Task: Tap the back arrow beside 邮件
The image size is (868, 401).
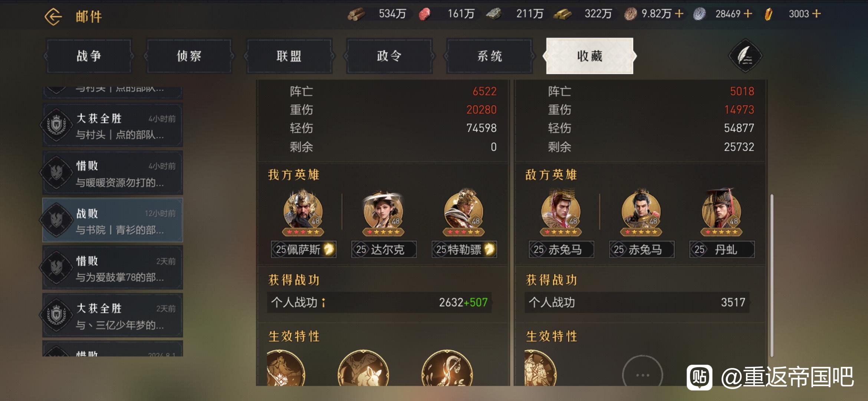Action: [x=53, y=17]
